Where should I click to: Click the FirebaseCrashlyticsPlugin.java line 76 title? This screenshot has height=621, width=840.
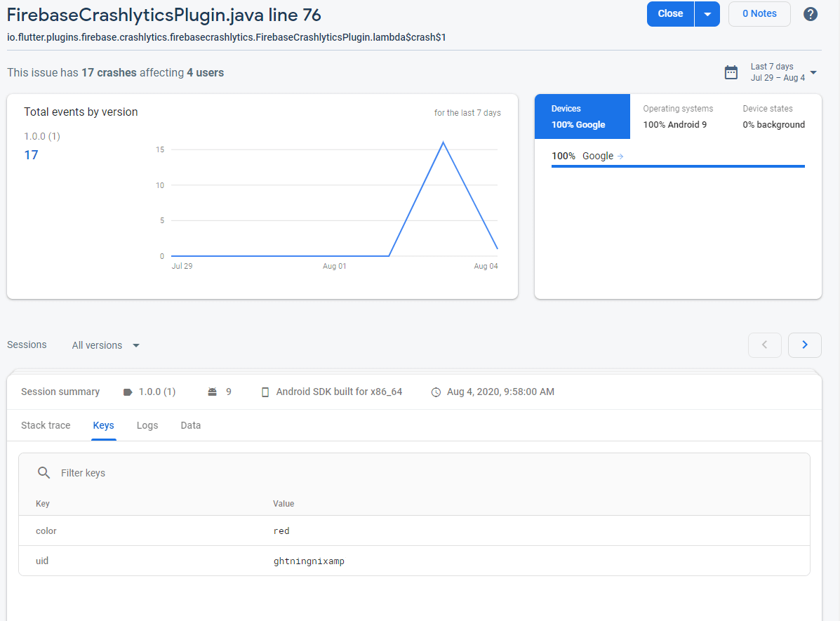coord(164,15)
